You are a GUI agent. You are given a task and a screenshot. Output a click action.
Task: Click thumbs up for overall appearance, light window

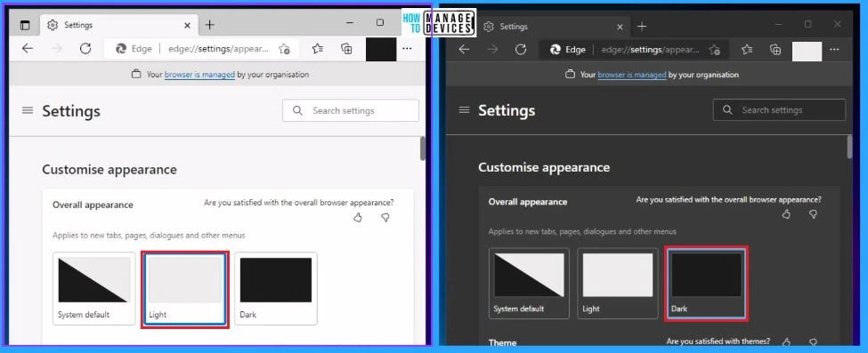[358, 218]
